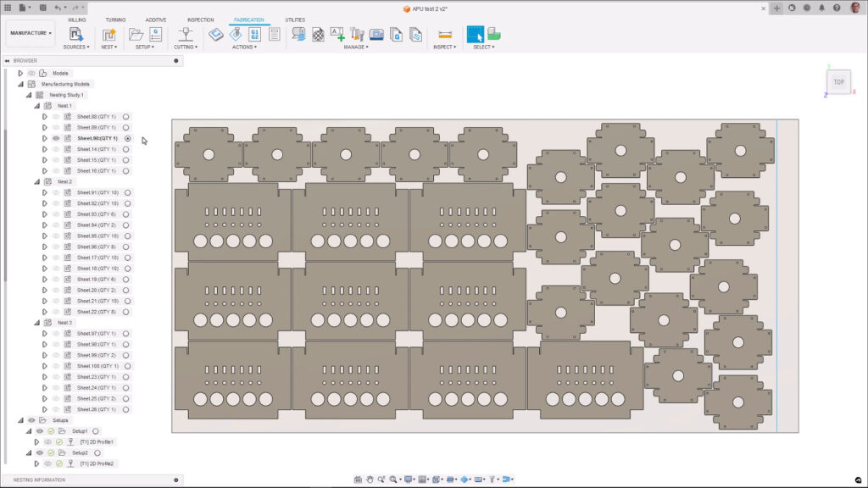Open the Post Process G1G2 tool

(x=254, y=35)
